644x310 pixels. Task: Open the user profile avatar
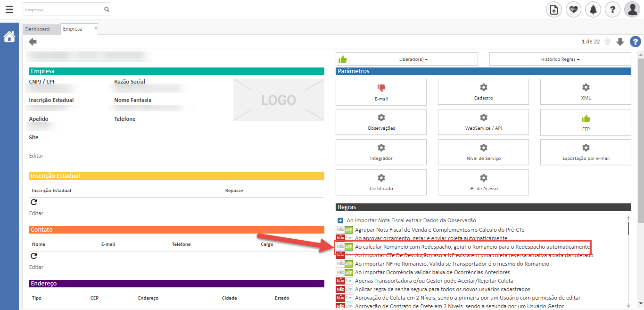[631, 9]
